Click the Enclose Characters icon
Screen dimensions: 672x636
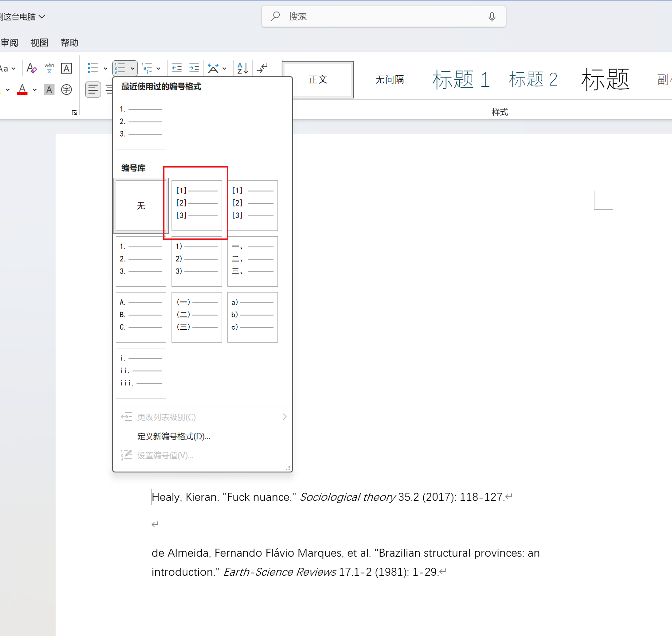tap(66, 90)
